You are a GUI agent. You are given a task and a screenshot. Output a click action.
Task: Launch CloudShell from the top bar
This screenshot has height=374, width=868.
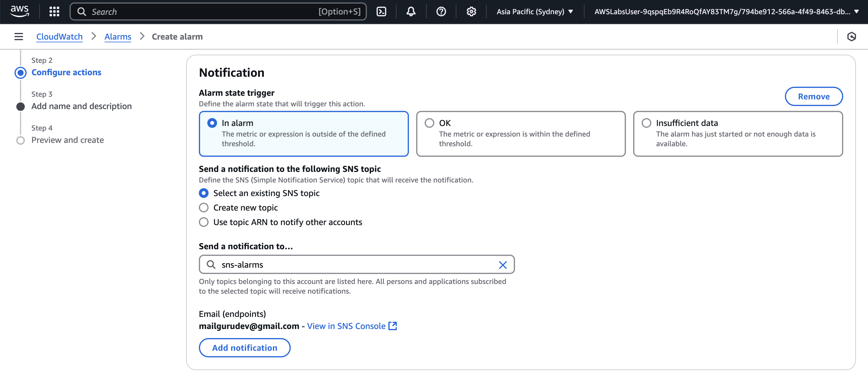point(381,11)
